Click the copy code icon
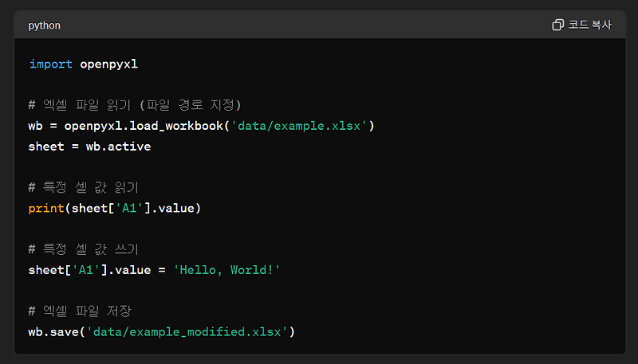The height and width of the screenshot is (364, 638). pyautogui.click(x=557, y=25)
